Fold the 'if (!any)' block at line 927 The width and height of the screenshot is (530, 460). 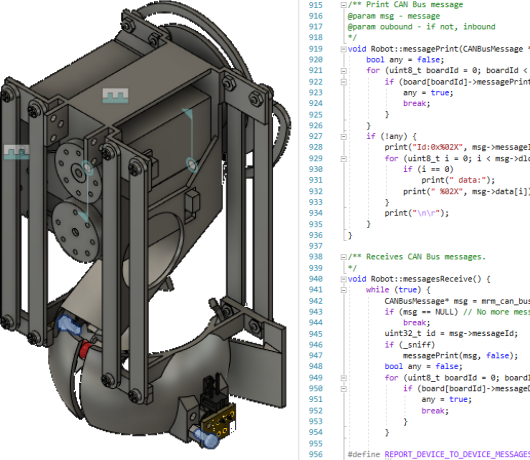[x=343, y=137]
